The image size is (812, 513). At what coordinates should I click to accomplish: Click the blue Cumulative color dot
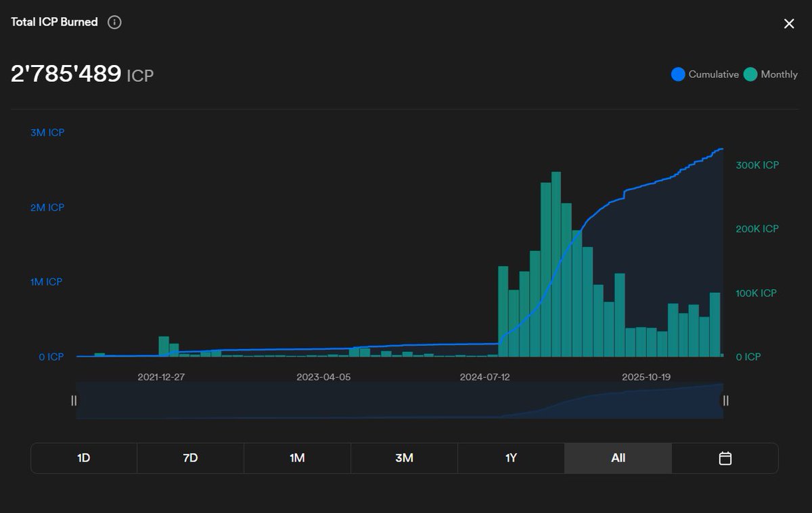678,74
